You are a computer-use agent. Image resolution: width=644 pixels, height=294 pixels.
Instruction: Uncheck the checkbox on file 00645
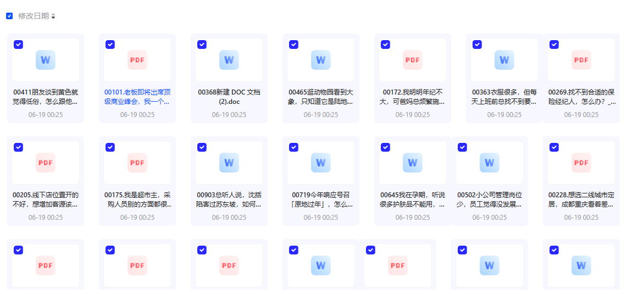coord(385,147)
